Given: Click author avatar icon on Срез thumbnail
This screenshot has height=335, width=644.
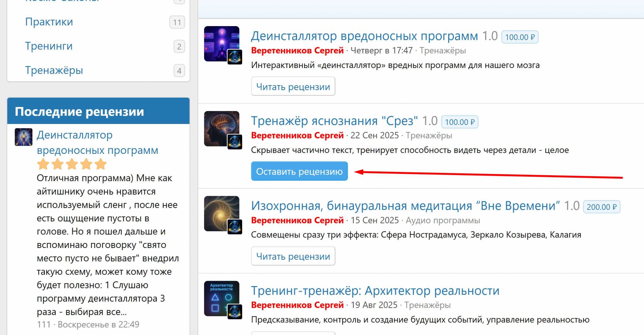Looking at the screenshot, I should point(235,142).
